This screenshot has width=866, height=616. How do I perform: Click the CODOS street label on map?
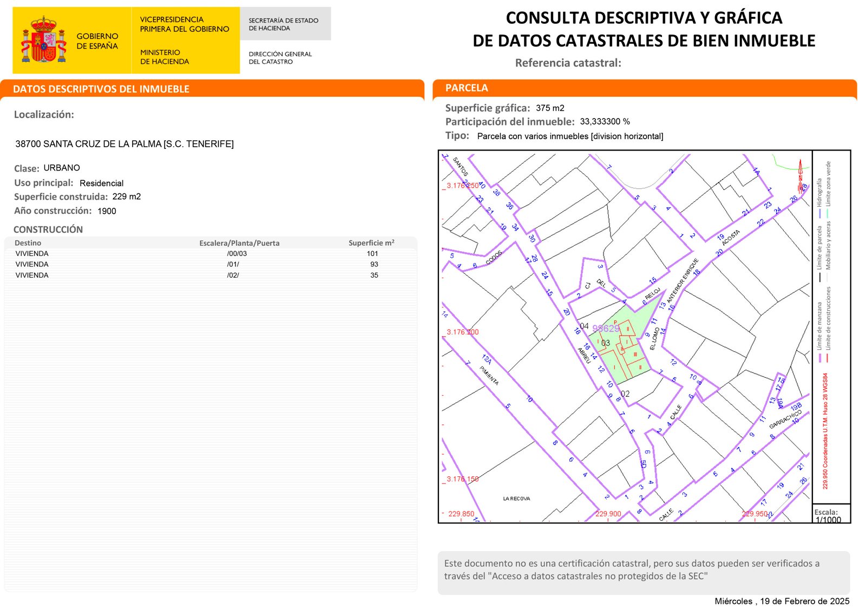coord(494,258)
